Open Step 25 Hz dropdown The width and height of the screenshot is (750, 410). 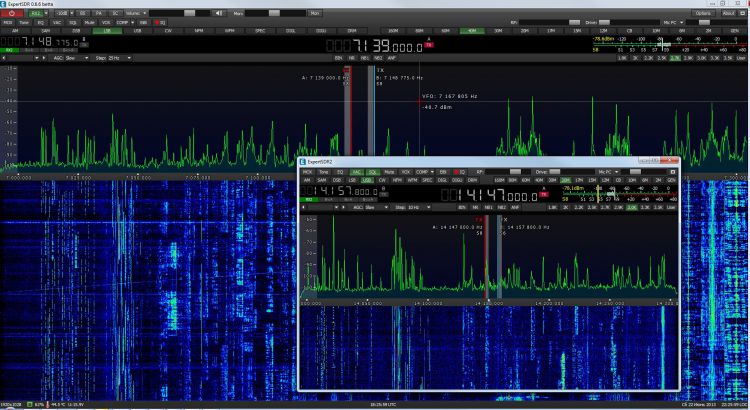[129, 58]
